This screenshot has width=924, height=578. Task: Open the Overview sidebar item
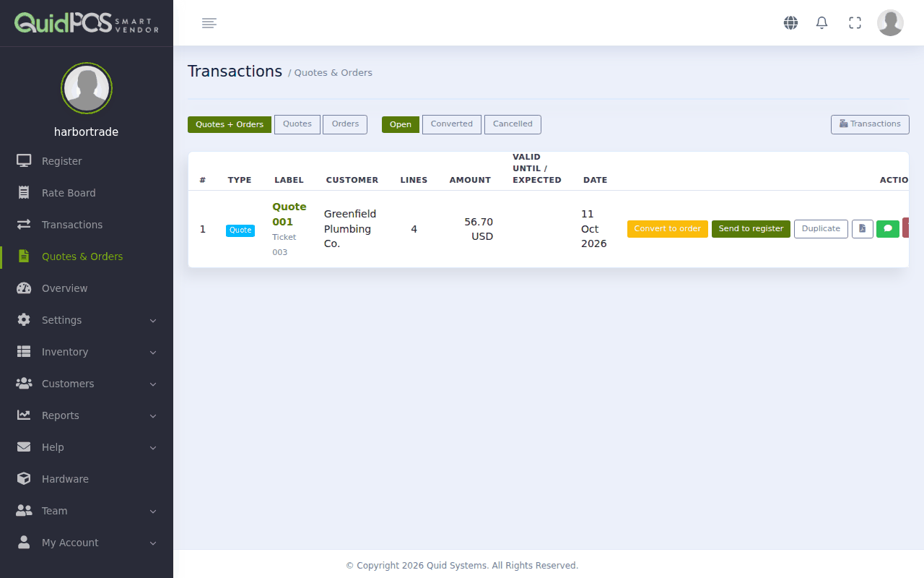[87, 288]
